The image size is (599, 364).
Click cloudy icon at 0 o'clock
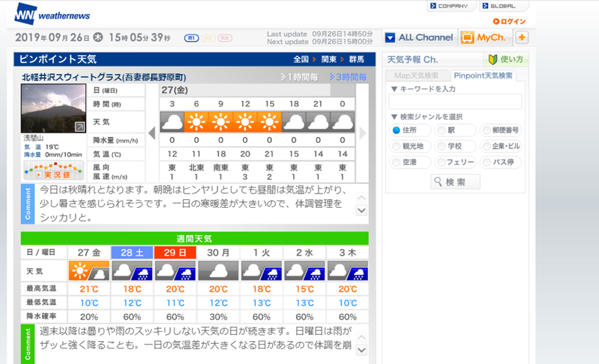pyautogui.click(x=343, y=122)
